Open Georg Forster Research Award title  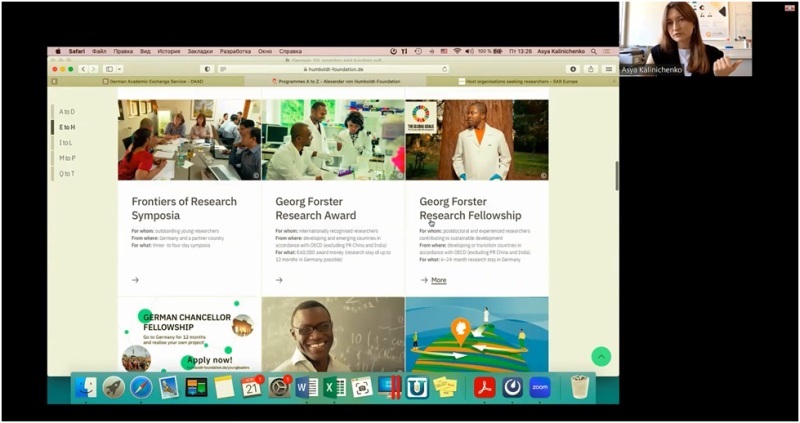pyautogui.click(x=315, y=208)
